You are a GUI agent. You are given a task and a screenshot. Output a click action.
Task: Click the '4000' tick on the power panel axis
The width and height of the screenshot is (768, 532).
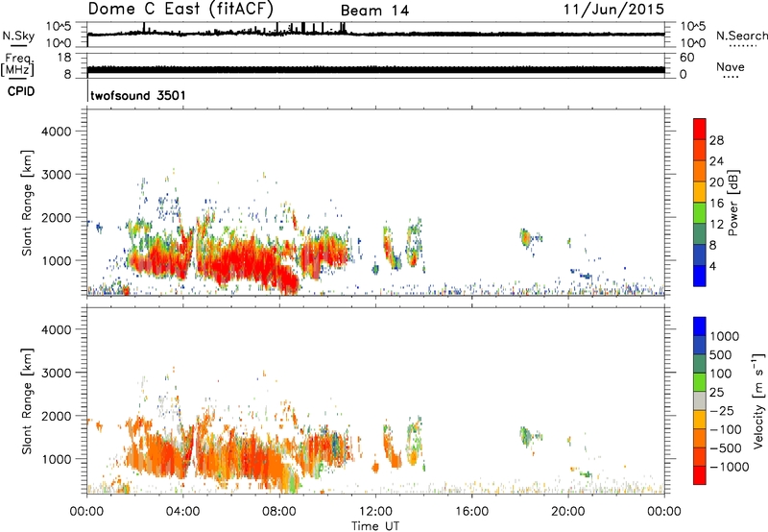(x=56, y=132)
